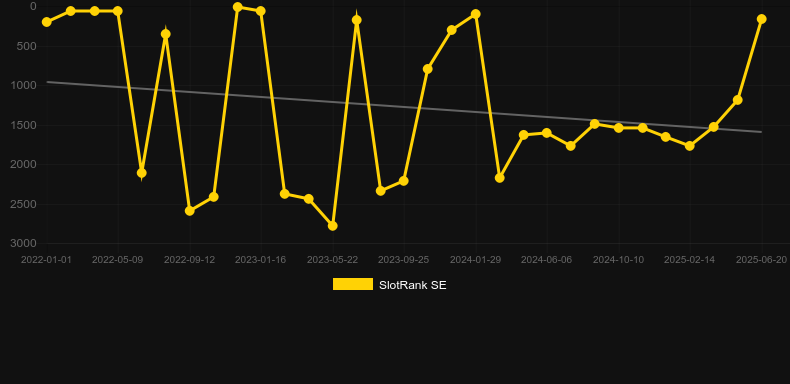
Task: Click the 2024-06-06 x-axis label
Action: [x=547, y=260]
